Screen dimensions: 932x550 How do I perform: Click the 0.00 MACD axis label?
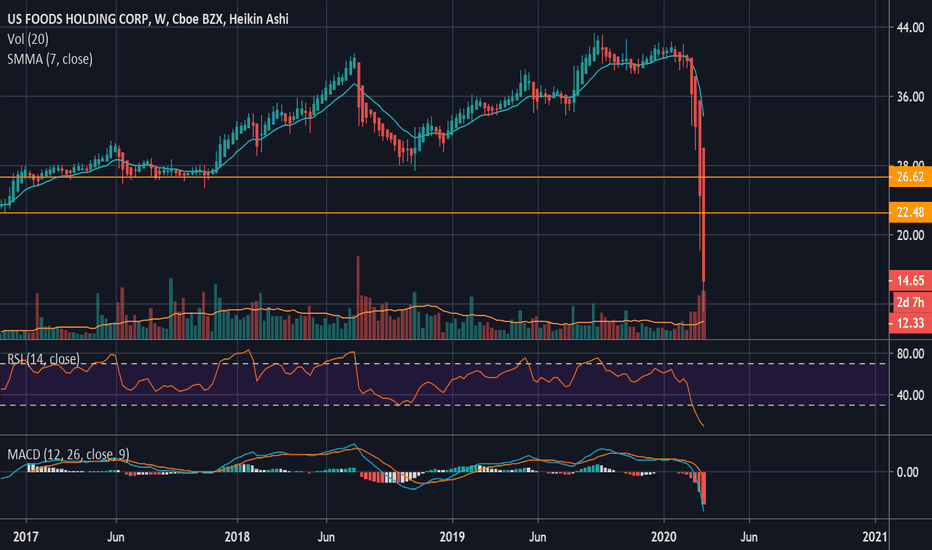click(x=907, y=472)
